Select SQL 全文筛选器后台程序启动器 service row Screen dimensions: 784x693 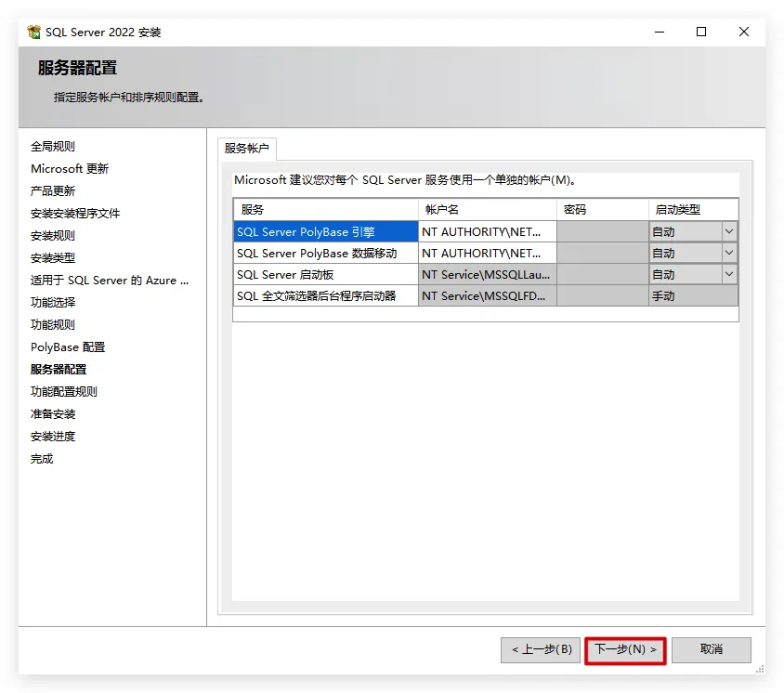click(x=325, y=296)
